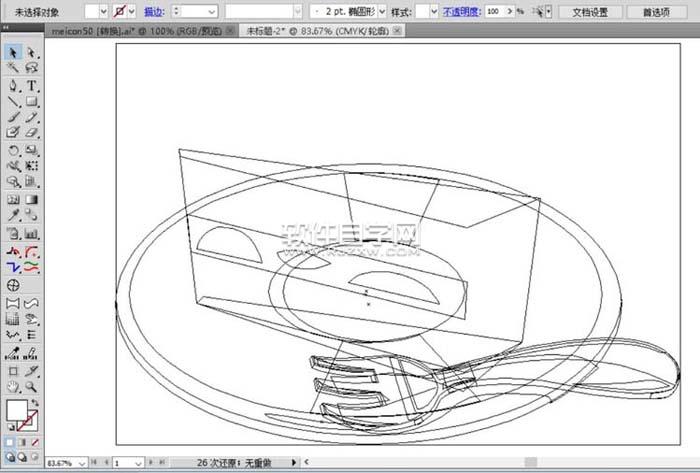700x473 pixels.
Task: Select the Direct Selection tool
Action: (31, 52)
